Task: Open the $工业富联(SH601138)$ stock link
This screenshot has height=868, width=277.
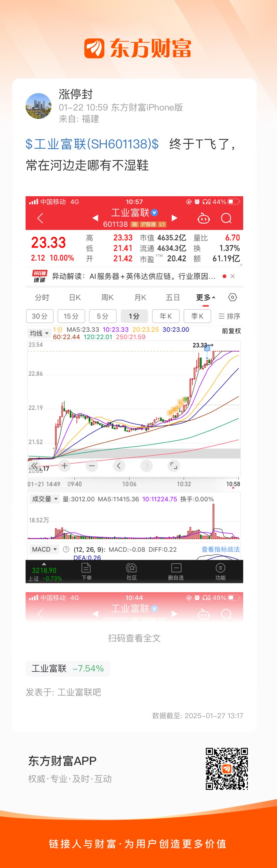Action: tap(92, 144)
